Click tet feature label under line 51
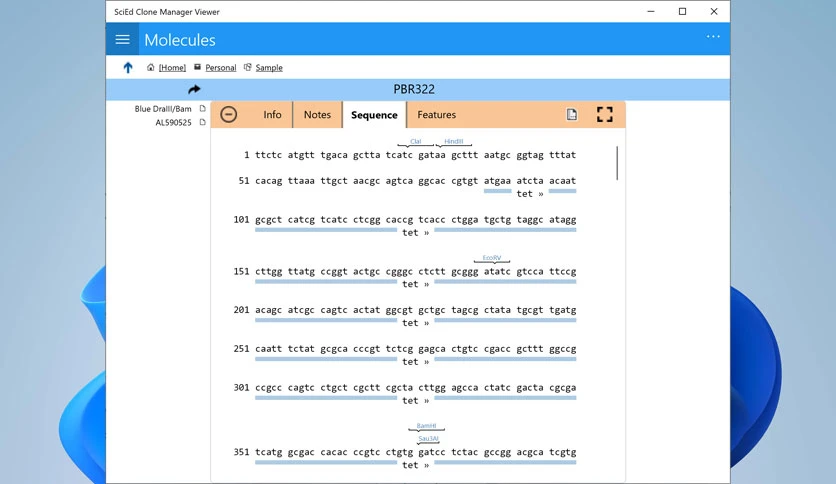This screenshot has width=836, height=484. [x=530, y=194]
